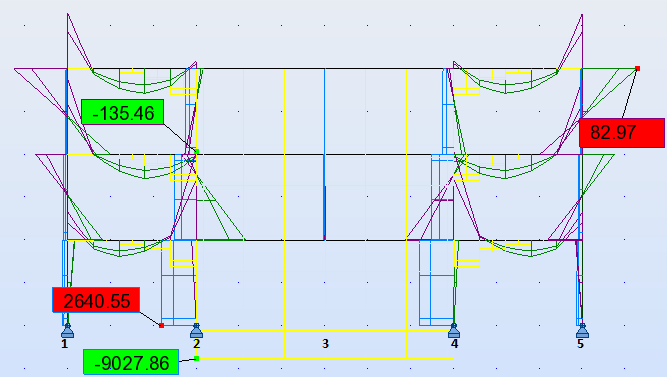Select the red 82.97 value label
This screenshot has height=377, width=667.
click(x=622, y=133)
